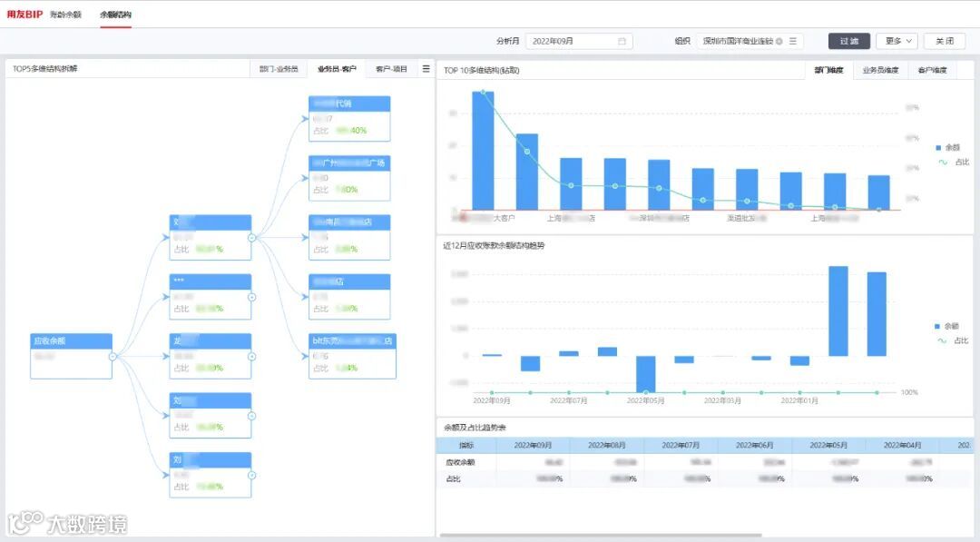Viewport: 980px width, 542px height.
Task: Switch to 客户-项目 breakdown tab
Action: [391, 69]
